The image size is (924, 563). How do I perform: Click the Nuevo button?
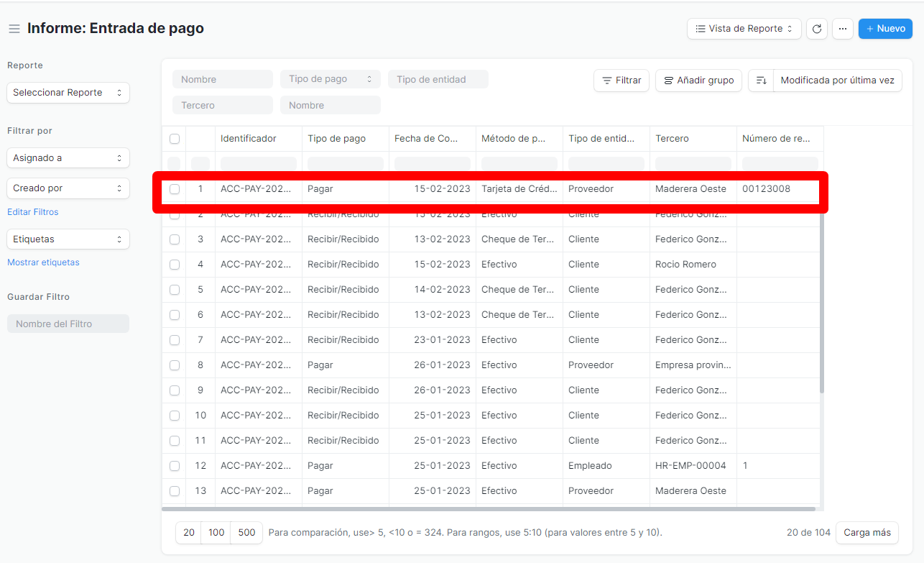pos(885,29)
